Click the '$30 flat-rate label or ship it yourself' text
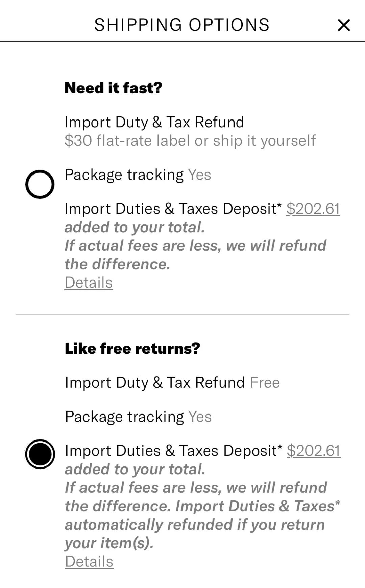The height and width of the screenshot is (588, 365). 190,140
